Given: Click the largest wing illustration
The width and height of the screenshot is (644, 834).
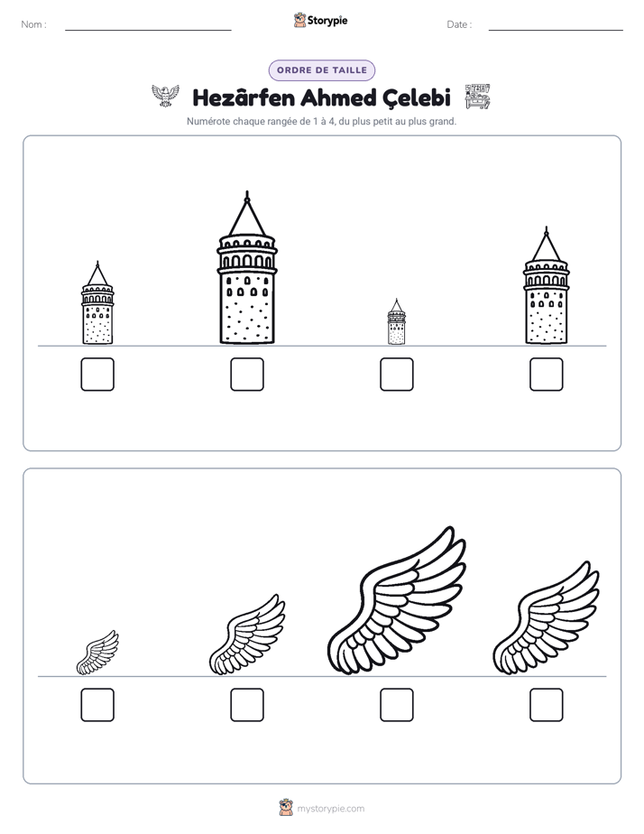Looking at the screenshot, I should click(397, 601).
